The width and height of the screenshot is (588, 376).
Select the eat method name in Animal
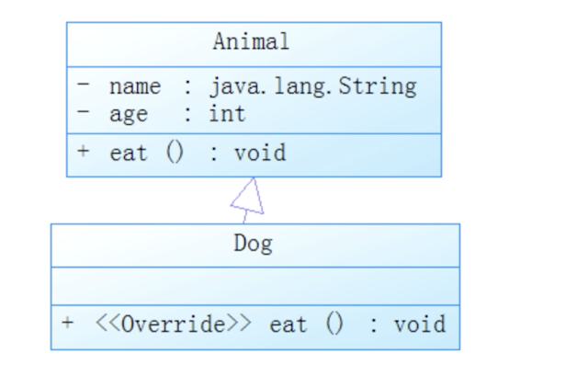pyautogui.click(x=128, y=153)
